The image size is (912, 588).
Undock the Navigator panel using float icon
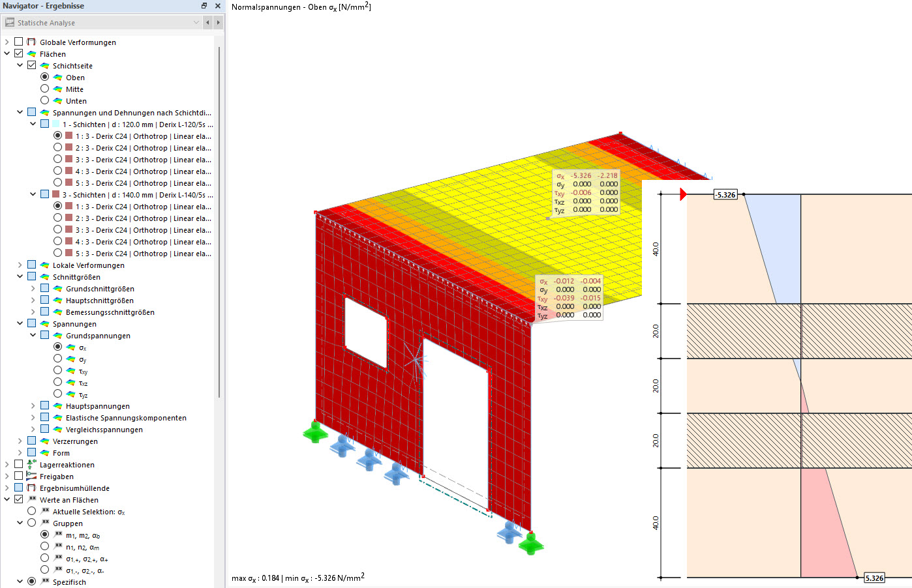pos(204,6)
